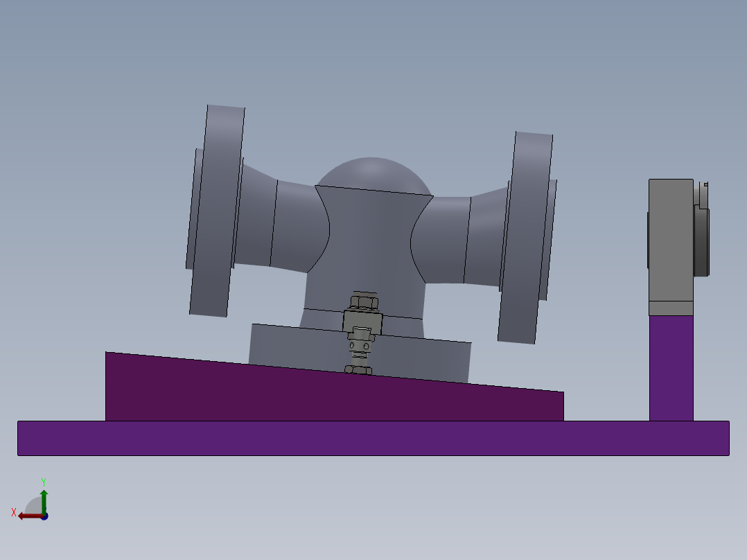Click the gray quarter-circle of the orientation triad
The image size is (747, 560).
coord(33,505)
